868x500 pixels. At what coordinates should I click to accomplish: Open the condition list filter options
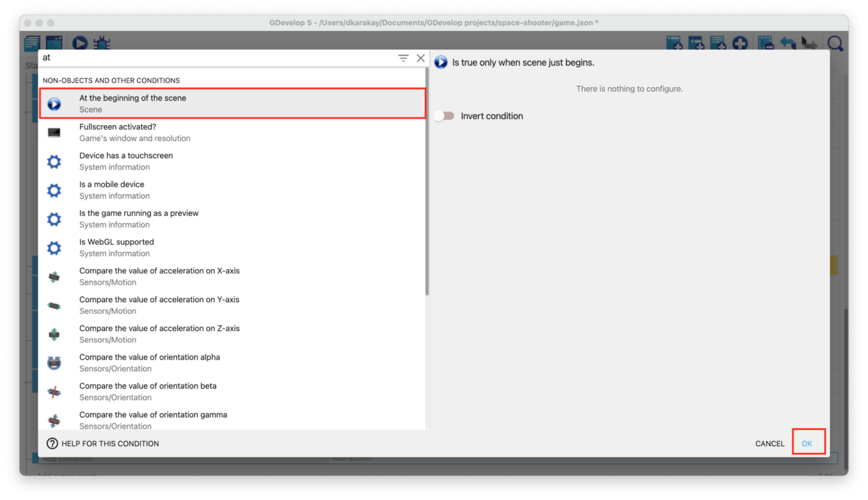403,58
